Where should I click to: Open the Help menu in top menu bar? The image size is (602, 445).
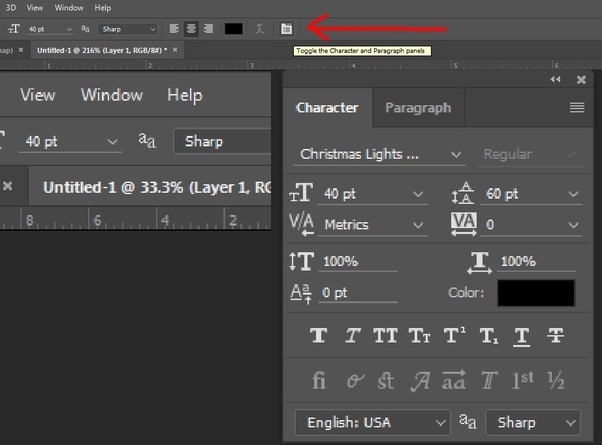point(103,8)
